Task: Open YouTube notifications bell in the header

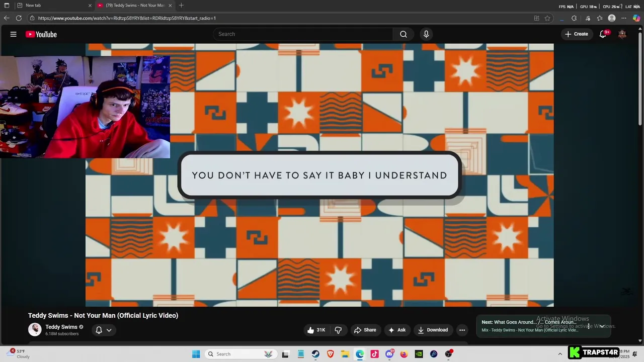Action: click(x=603, y=34)
